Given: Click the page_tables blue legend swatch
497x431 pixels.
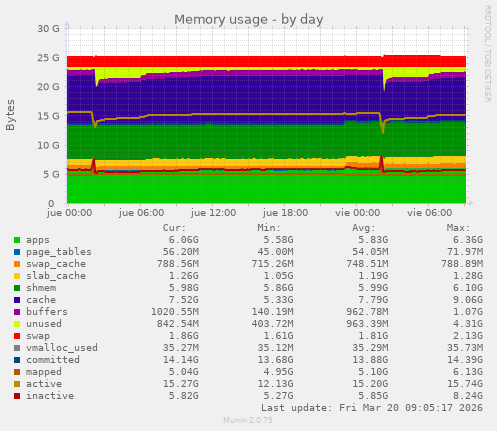Looking at the screenshot, I should click(x=17, y=252).
